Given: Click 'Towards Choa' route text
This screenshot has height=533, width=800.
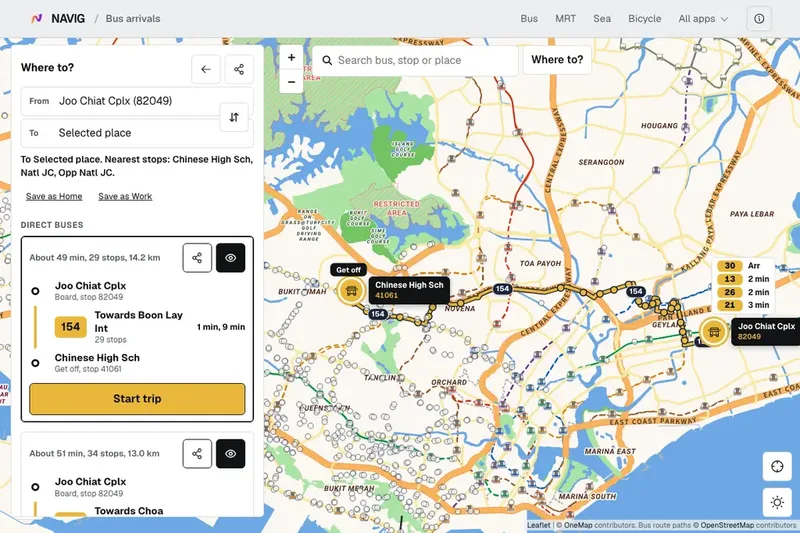Looking at the screenshot, I should (129, 511).
